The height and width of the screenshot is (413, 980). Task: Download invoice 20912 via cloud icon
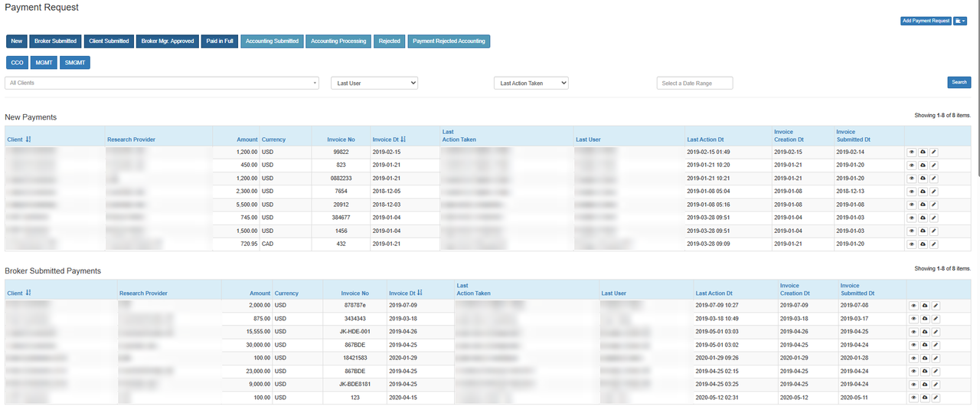(x=923, y=205)
